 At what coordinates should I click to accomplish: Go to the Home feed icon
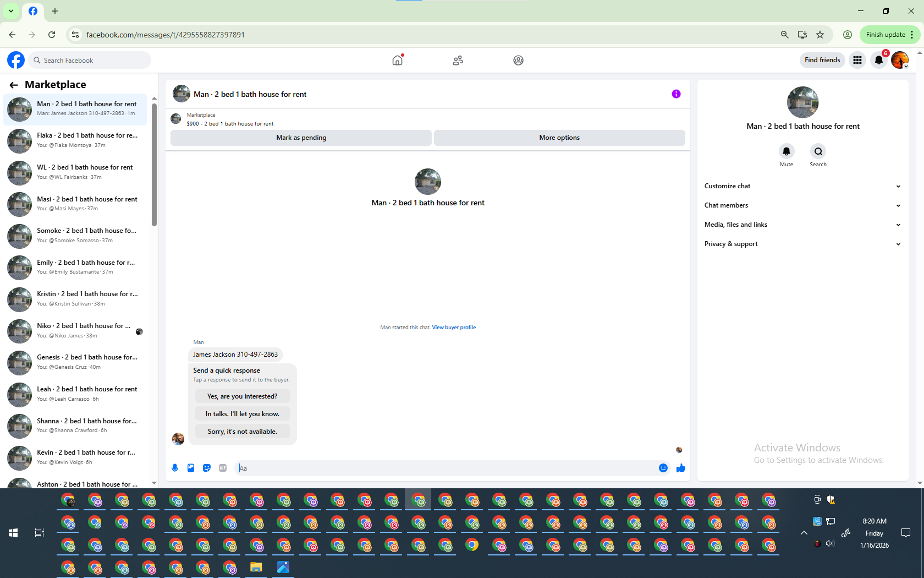(x=398, y=60)
